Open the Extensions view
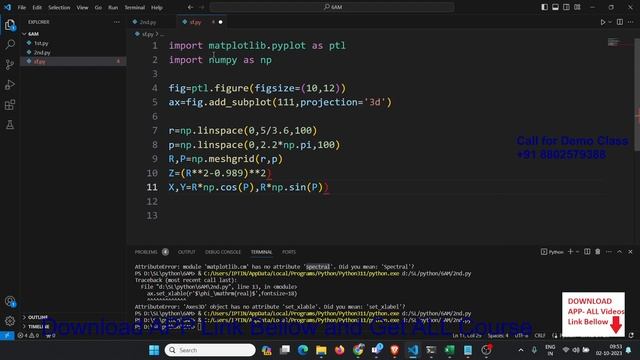 point(10,105)
